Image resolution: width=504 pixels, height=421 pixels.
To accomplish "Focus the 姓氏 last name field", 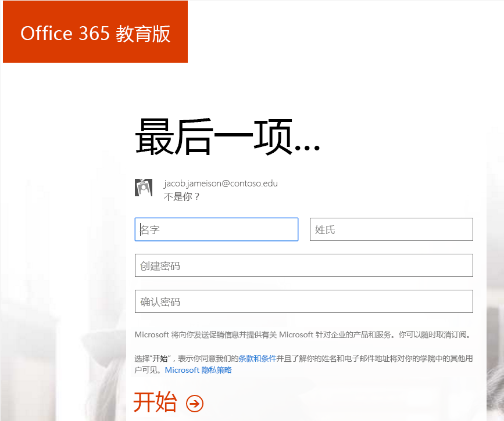I will coord(391,229).
